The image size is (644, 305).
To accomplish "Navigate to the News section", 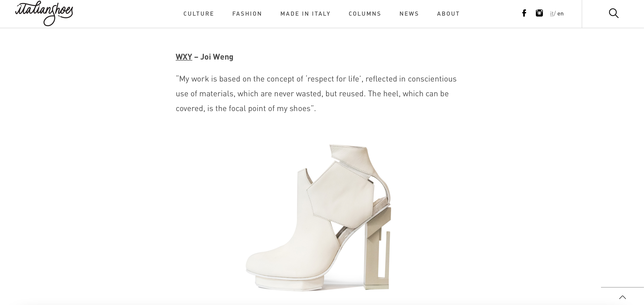I will coord(409,14).
